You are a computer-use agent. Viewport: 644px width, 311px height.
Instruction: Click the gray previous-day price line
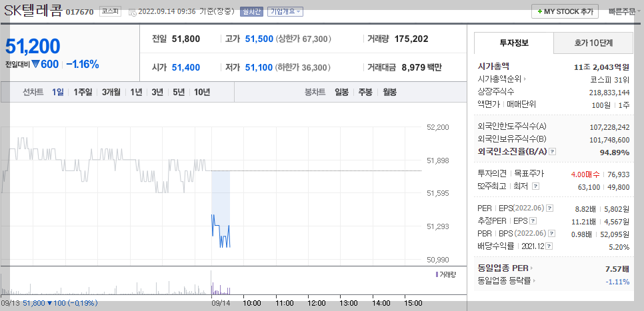click(x=107, y=165)
